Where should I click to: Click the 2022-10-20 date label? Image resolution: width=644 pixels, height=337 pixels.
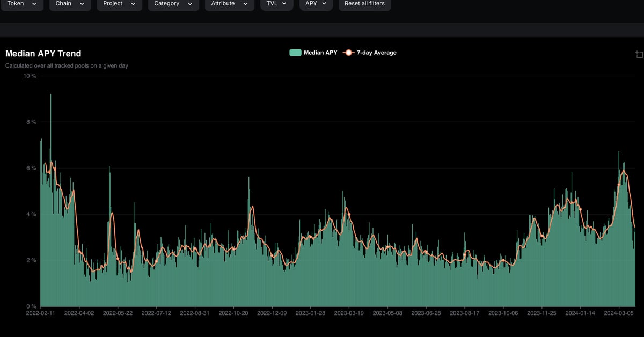tap(233, 313)
